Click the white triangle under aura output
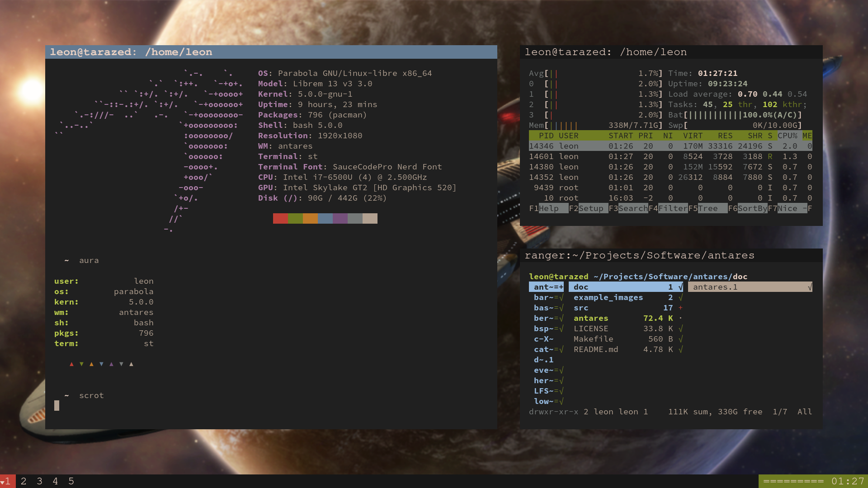 [131, 364]
